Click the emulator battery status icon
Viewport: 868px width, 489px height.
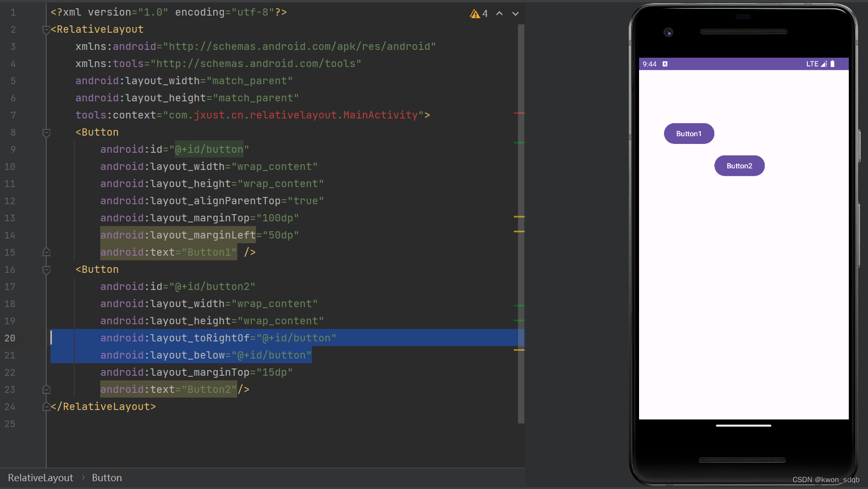tap(833, 64)
